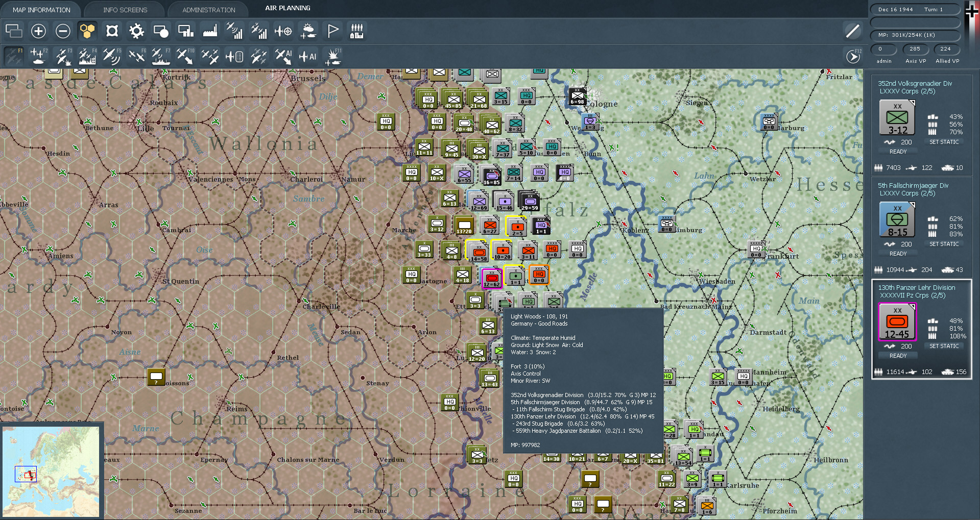980x520 pixels.
Task: Toggle the hex grid display
Action: coord(87,31)
